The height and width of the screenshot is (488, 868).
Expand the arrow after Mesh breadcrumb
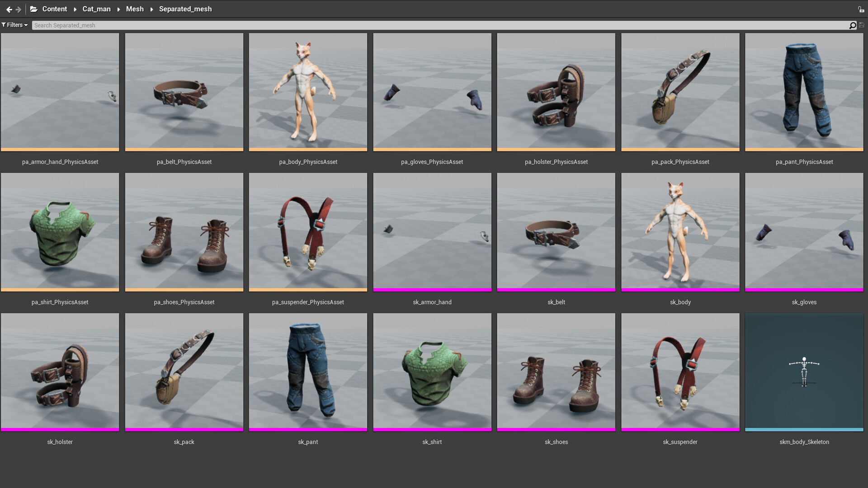click(151, 9)
